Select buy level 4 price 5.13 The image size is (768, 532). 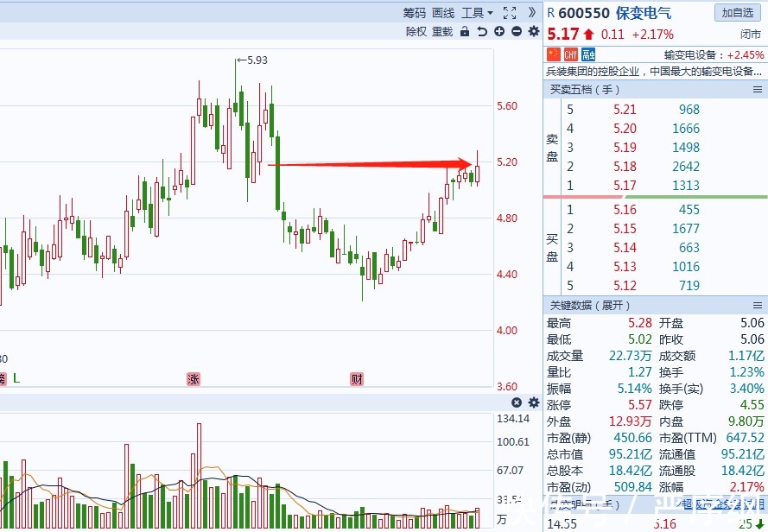point(625,267)
